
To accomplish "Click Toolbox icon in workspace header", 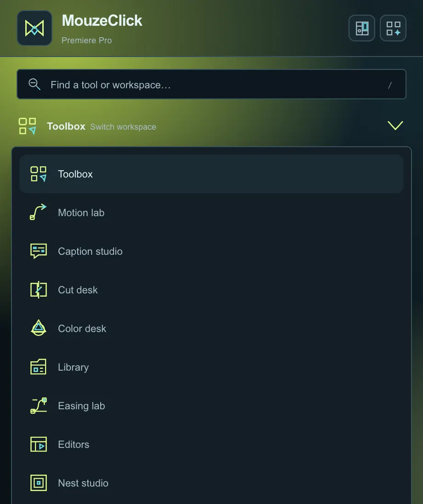I will [x=27, y=126].
